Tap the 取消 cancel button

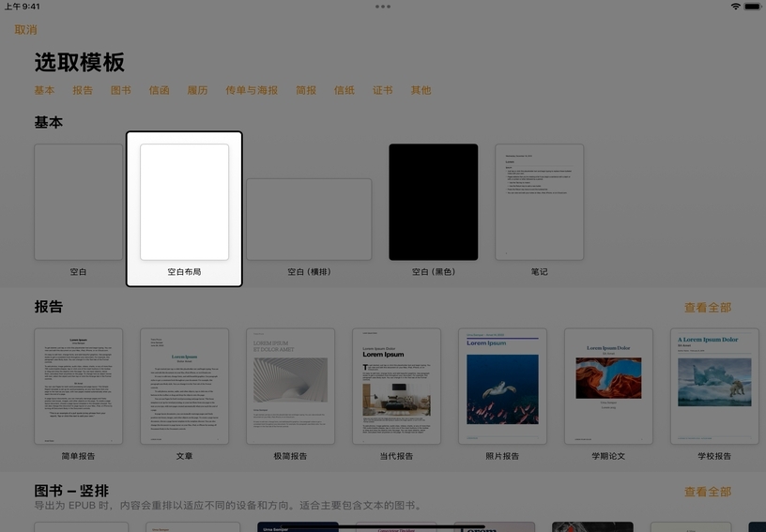[26, 30]
